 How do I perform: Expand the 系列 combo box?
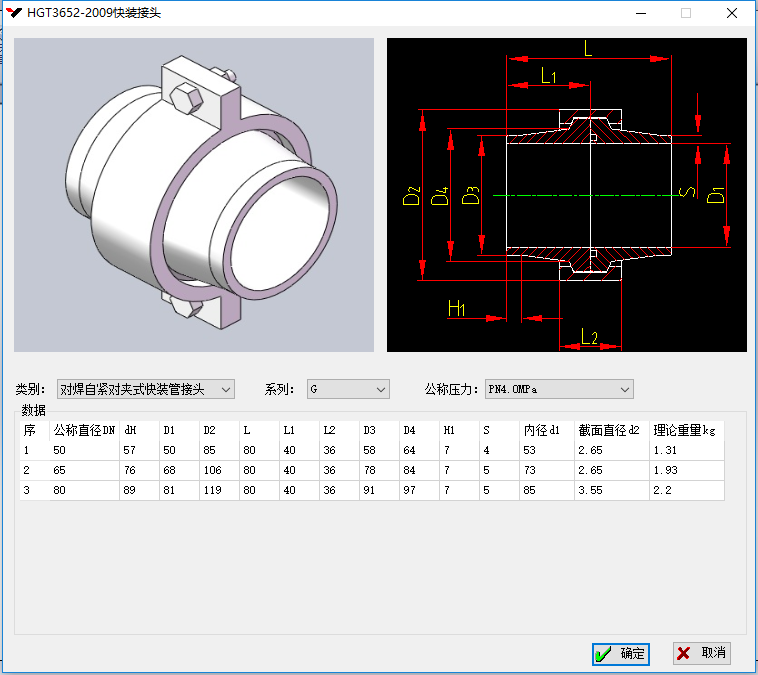tap(380, 389)
